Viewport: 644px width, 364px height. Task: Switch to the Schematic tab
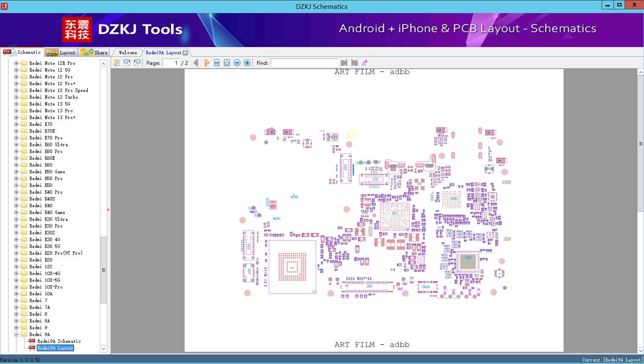tap(22, 52)
